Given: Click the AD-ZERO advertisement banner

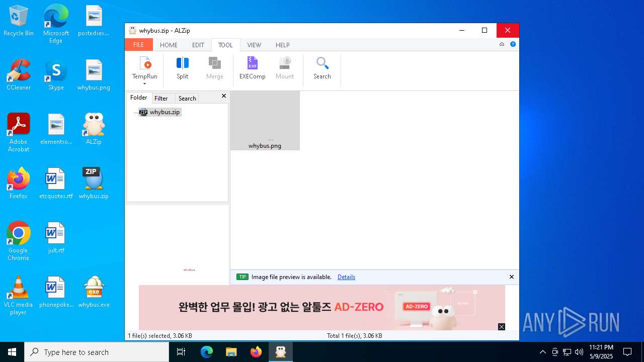Looking at the screenshot, I should point(322,307).
